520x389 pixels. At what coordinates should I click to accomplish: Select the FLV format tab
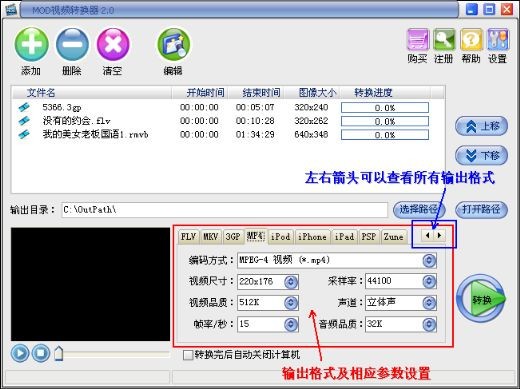[x=188, y=237]
